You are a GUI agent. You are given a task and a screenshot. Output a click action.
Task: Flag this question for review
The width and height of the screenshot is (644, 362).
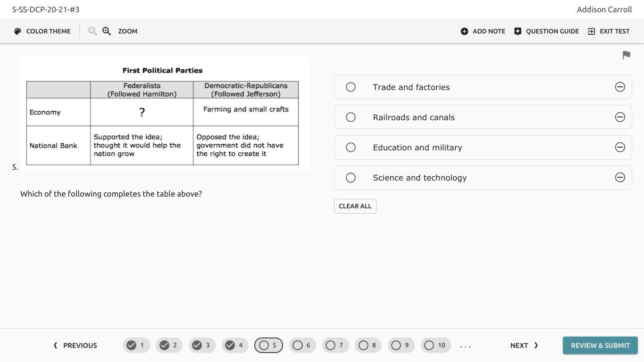coord(626,55)
